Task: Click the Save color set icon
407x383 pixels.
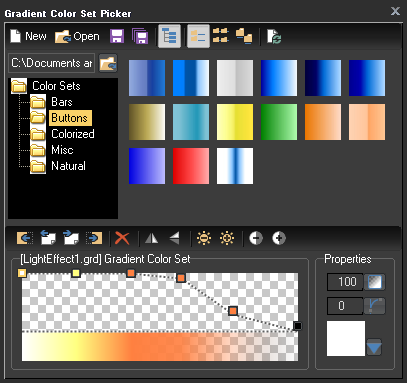Action: point(117,36)
